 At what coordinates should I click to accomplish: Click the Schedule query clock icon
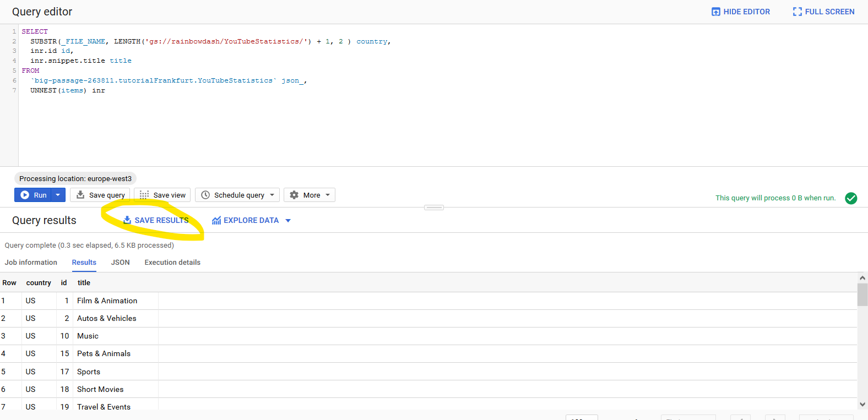(205, 195)
